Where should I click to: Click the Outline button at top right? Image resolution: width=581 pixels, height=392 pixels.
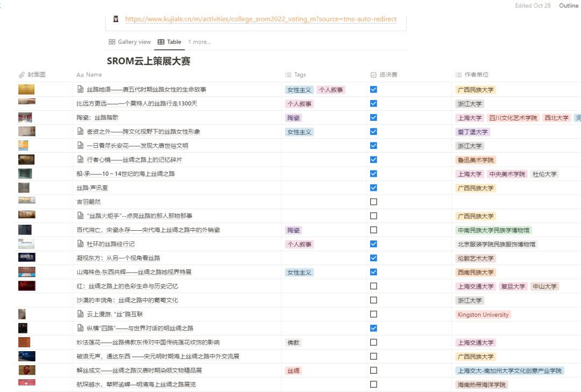click(x=569, y=5)
